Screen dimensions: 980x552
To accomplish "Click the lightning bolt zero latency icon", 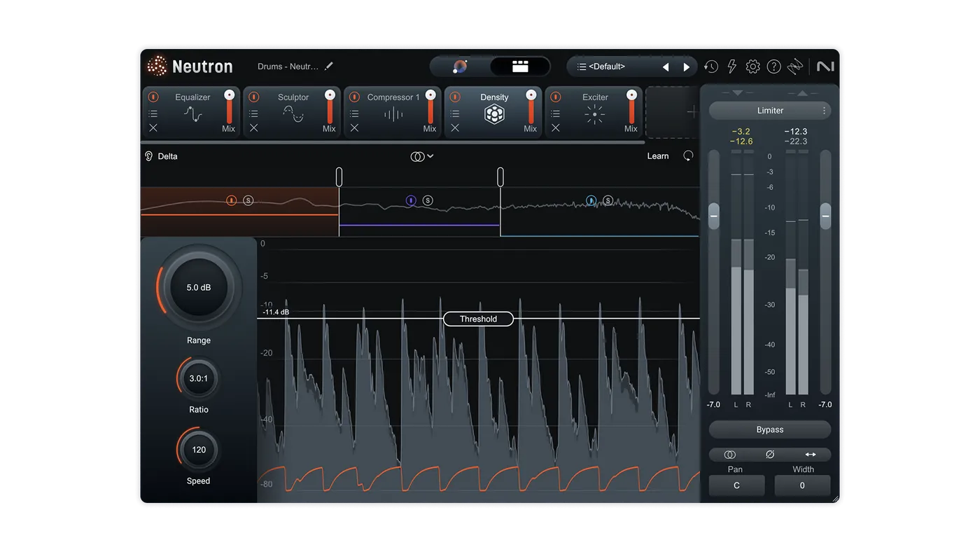I will [732, 67].
